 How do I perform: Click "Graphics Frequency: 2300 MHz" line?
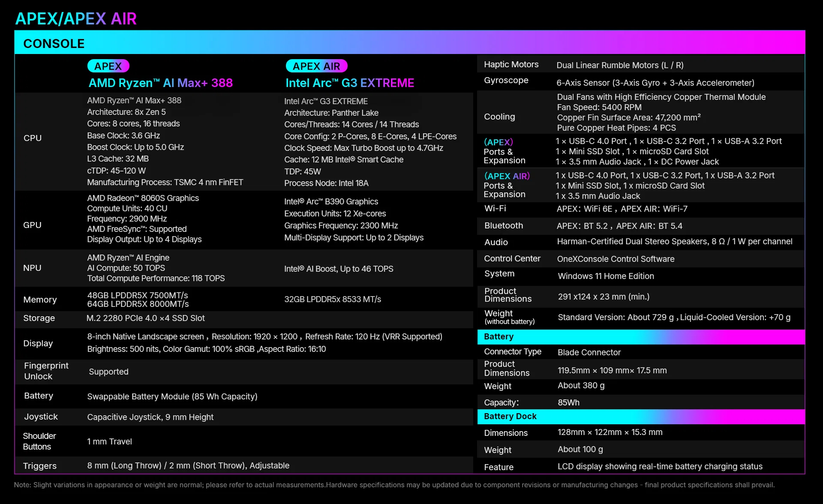tap(341, 225)
